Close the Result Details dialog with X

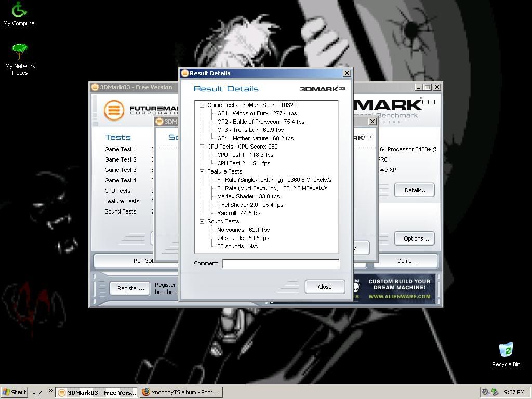point(347,73)
